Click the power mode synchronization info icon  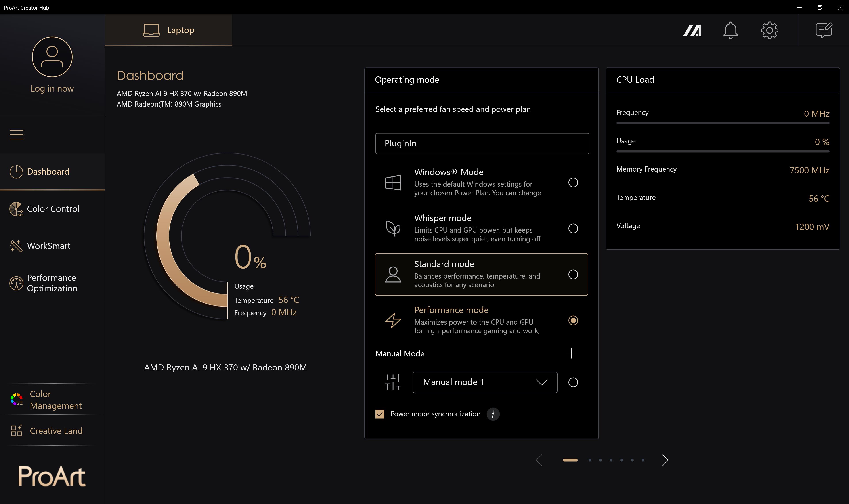coord(493,414)
